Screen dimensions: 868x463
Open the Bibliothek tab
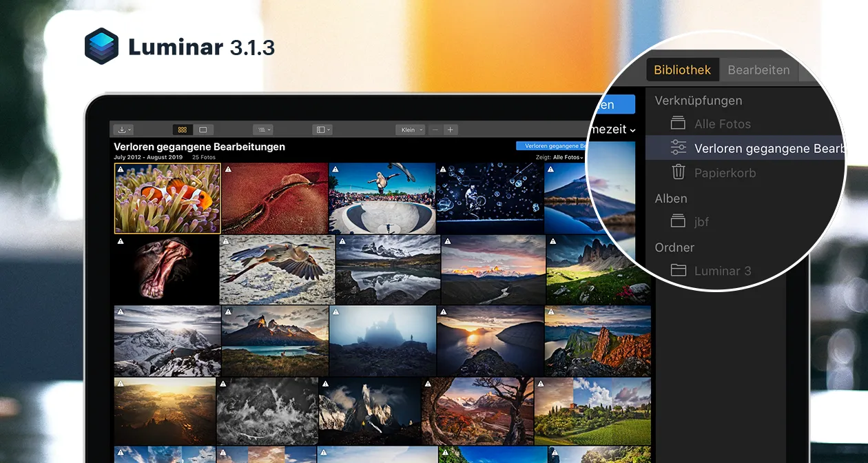[x=682, y=70]
